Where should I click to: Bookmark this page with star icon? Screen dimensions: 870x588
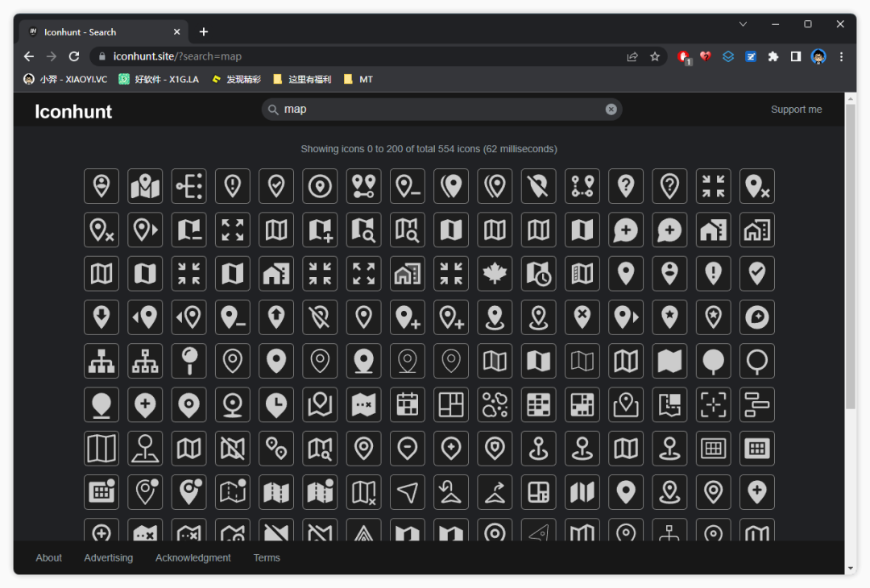(655, 56)
